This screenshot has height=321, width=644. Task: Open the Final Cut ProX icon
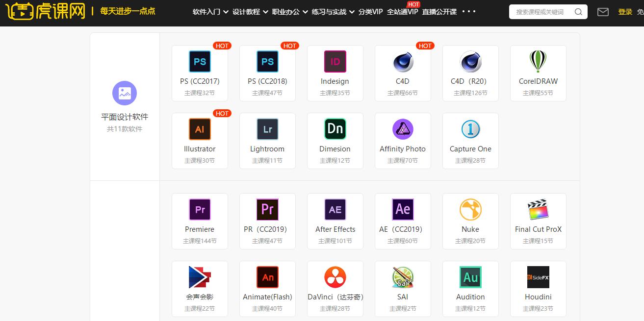538,209
